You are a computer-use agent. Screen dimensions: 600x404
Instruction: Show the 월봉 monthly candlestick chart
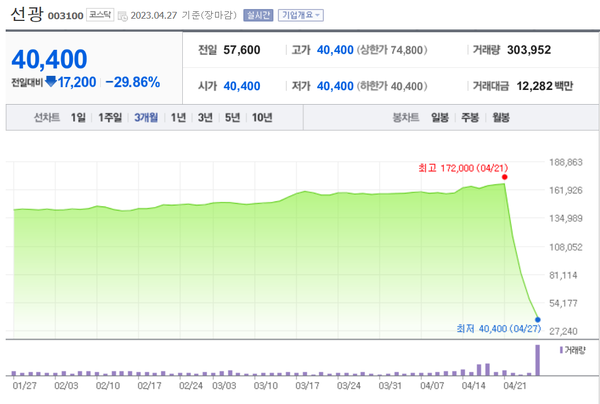[x=499, y=118]
